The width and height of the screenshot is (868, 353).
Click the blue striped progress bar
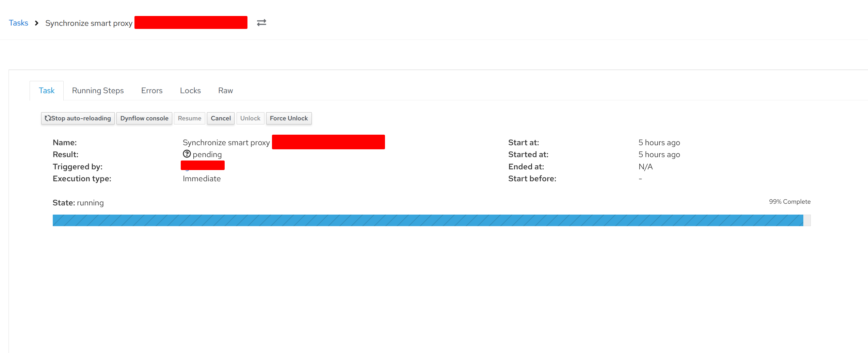point(428,220)
